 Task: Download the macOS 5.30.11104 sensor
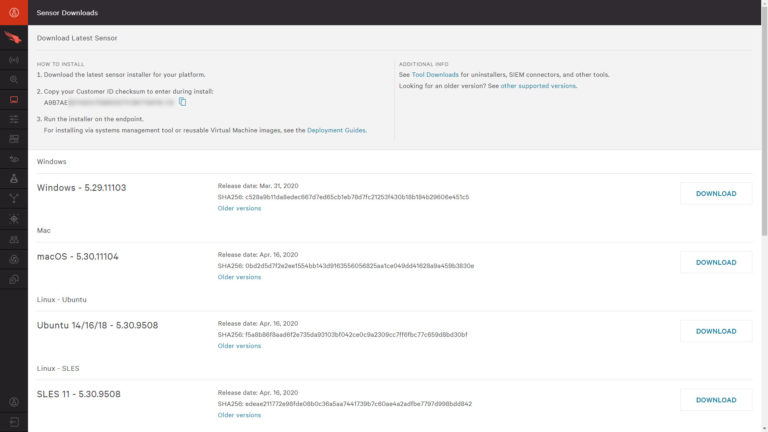716,262
